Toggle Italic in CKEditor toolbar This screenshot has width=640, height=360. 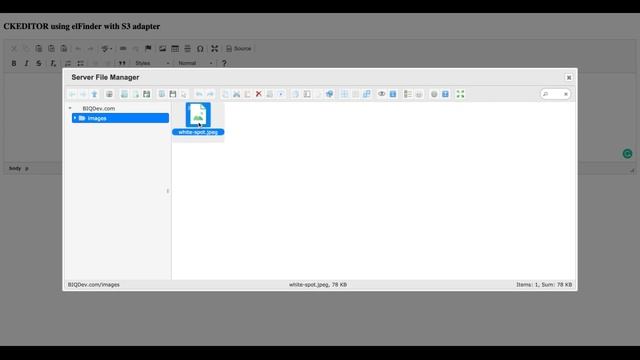(27, 63)
